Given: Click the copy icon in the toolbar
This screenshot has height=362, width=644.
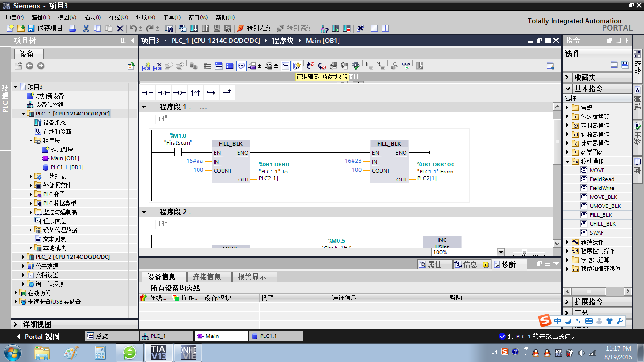Looking at the screenshot, I should click(x=98, y=28).
